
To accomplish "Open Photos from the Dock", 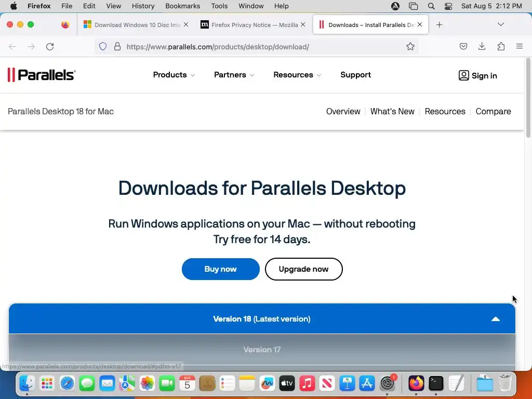I will (147, 384).
